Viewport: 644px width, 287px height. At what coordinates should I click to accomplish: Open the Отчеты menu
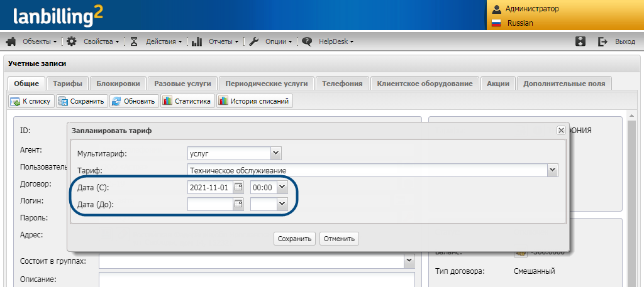point(224,41)
